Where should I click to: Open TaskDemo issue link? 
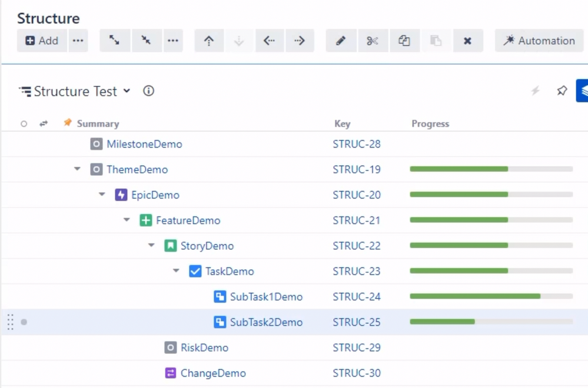[230, 272]
